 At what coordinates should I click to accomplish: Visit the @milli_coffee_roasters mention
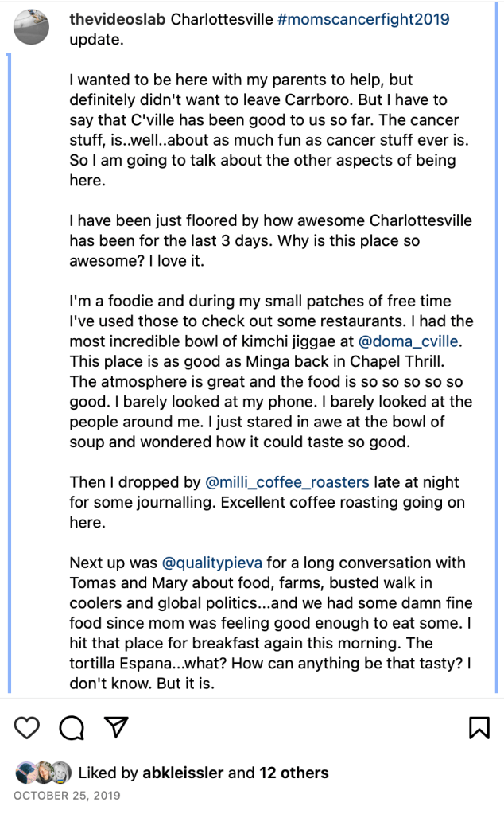(x=287, y=482)
